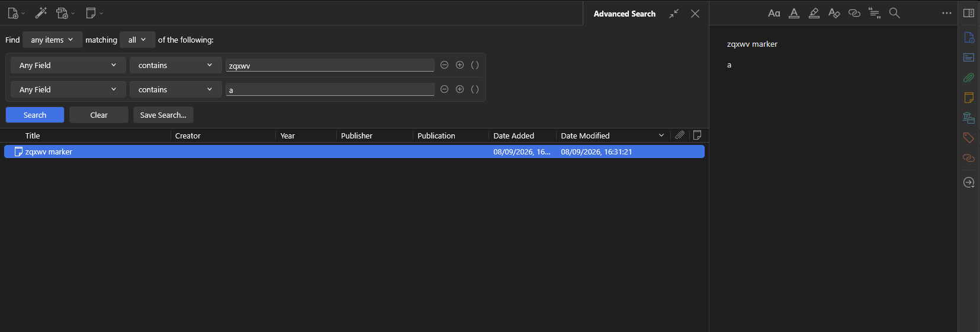Screen dimensions: 980x332
Task: Expand the 'any items' dropdown
Action: tap(52, 40)
